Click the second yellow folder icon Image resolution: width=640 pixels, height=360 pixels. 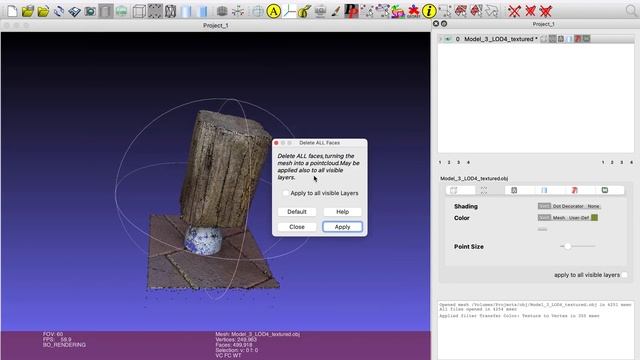[x=43, y=11]
